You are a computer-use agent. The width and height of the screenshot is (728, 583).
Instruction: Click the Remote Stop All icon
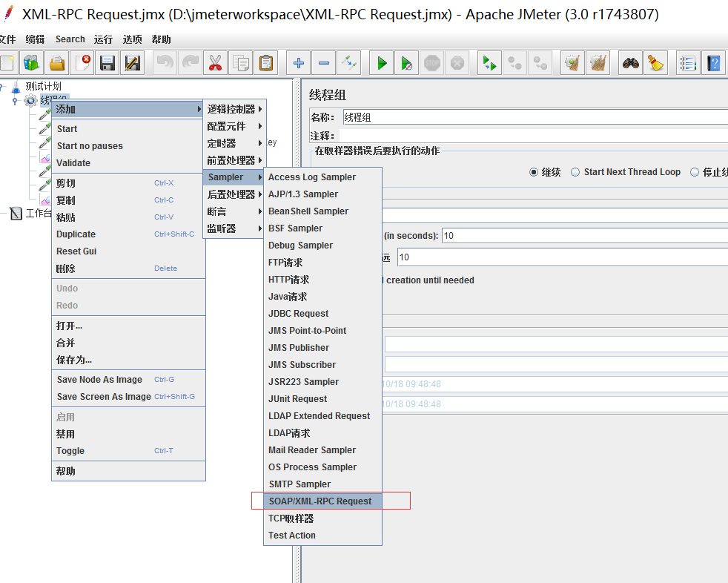tap(514, 63)
